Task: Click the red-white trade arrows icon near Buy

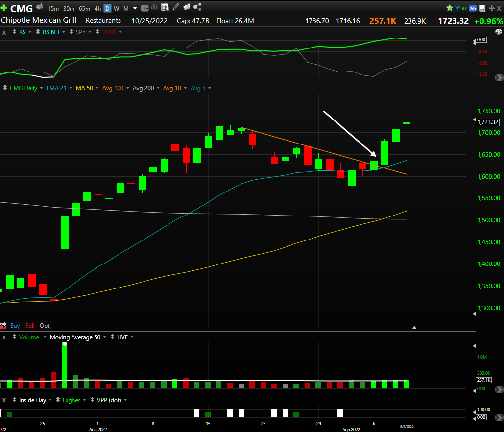Action: [x=3, y=326]
